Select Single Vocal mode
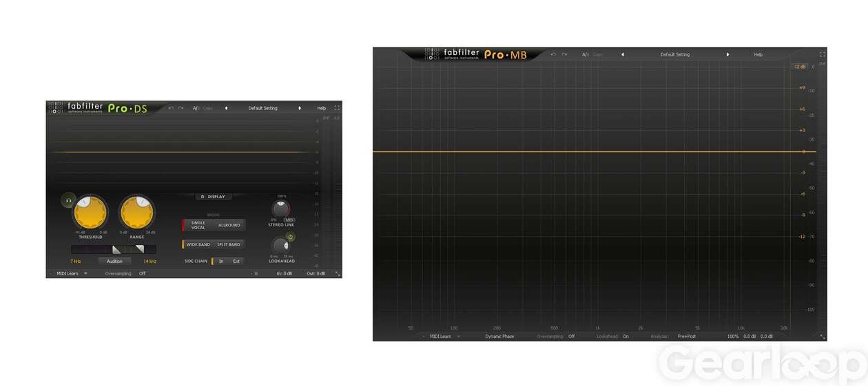Image resolution: width=868 pixels, height=386 pixels. pyautogui.click(x=197, y=225)
